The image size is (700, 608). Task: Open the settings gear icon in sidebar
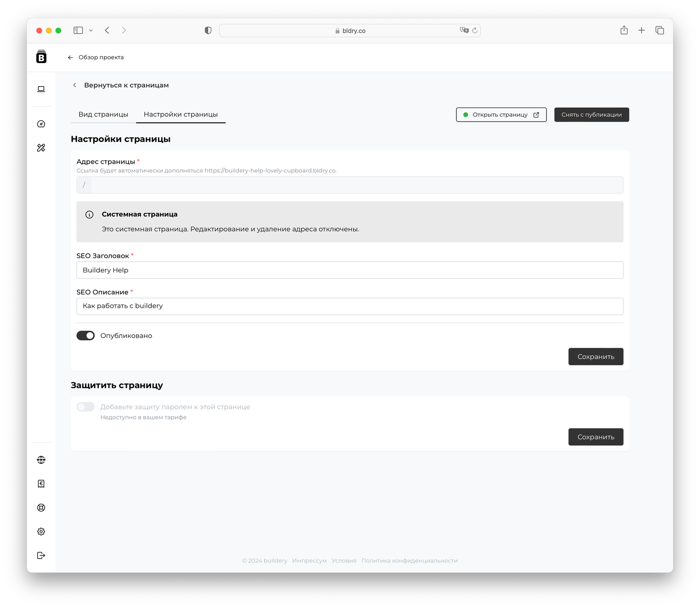41,531
